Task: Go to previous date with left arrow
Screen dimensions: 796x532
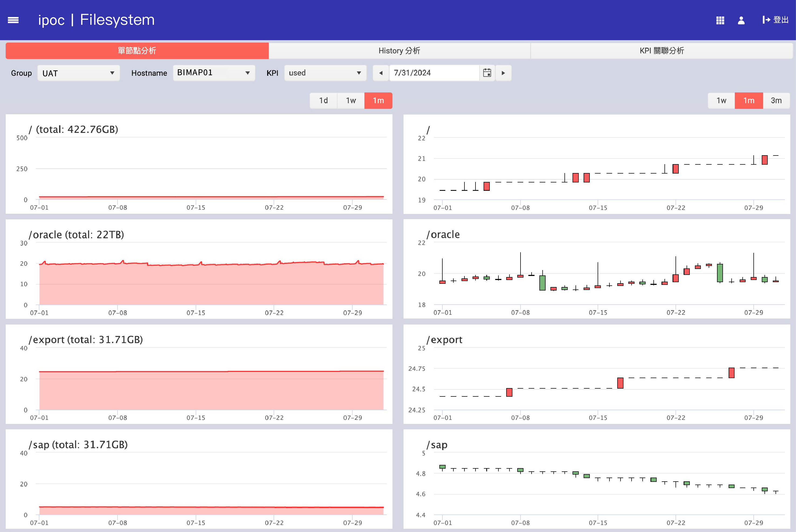Action: coord(381,73)
